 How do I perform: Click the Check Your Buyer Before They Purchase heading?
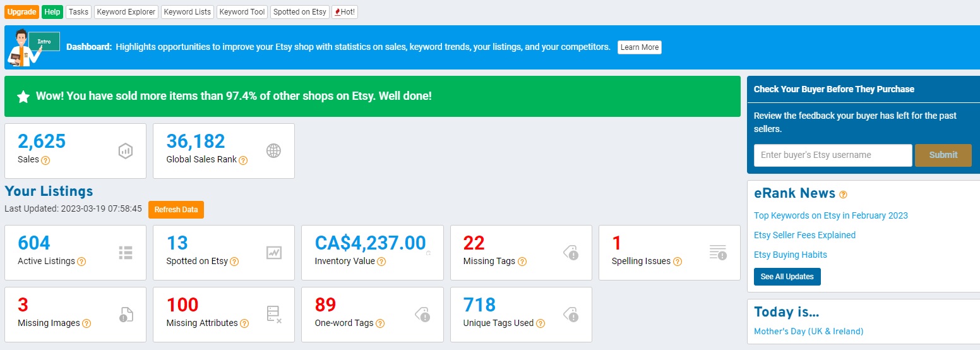[x=834, y=89]
